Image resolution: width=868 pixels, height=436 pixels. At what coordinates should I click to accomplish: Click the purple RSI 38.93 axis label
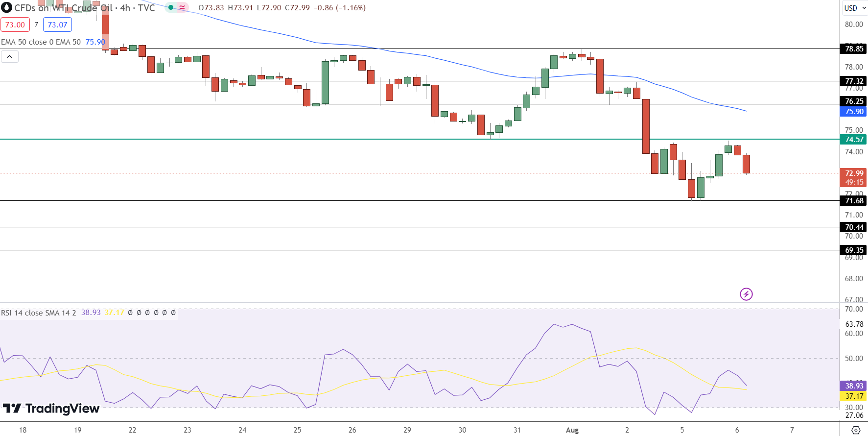[854, 386]
